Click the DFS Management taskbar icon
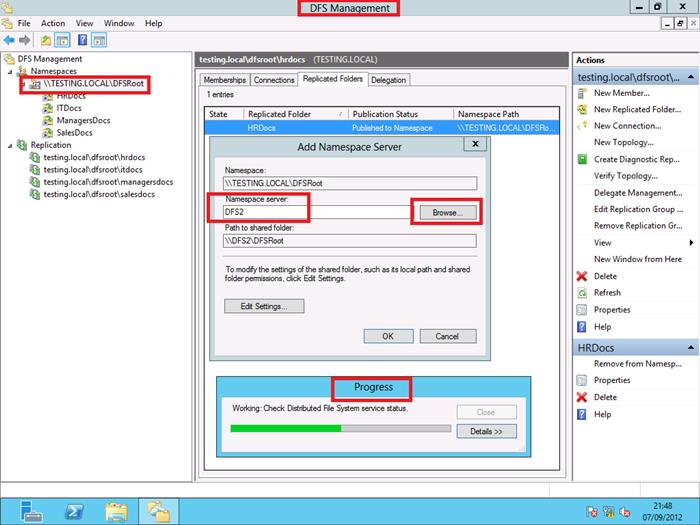Screen dimensions: 700x525 tap(158, 512)
